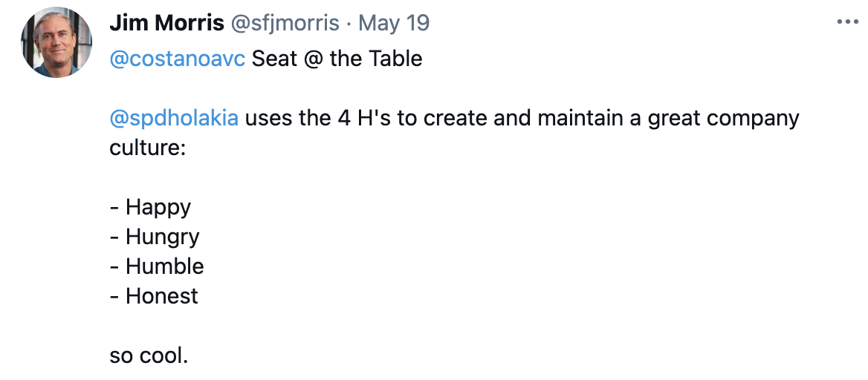Follow the @spdholakia mention link

[x=174, y=118]
